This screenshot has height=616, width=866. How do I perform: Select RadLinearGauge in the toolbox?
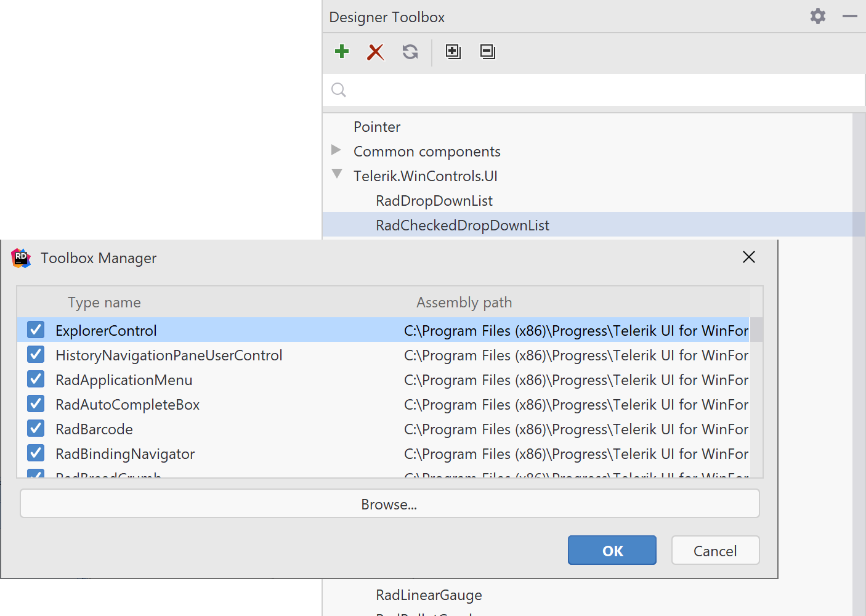(429, 595)
